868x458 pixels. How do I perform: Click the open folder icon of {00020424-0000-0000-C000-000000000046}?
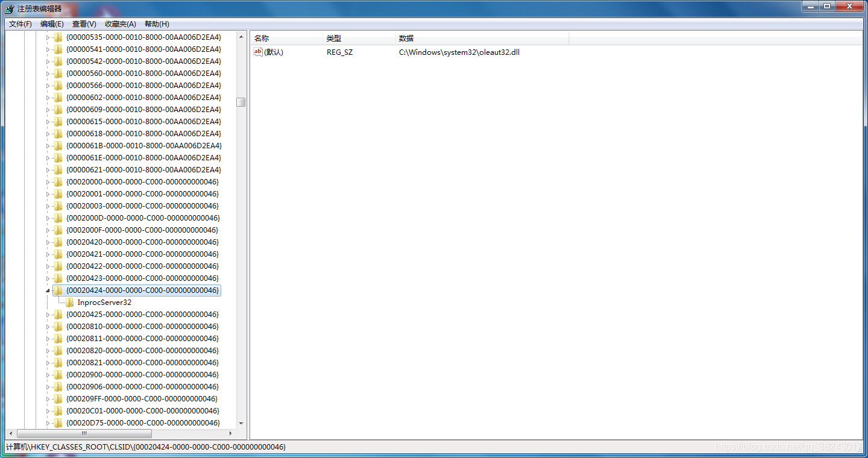[58, 290]
